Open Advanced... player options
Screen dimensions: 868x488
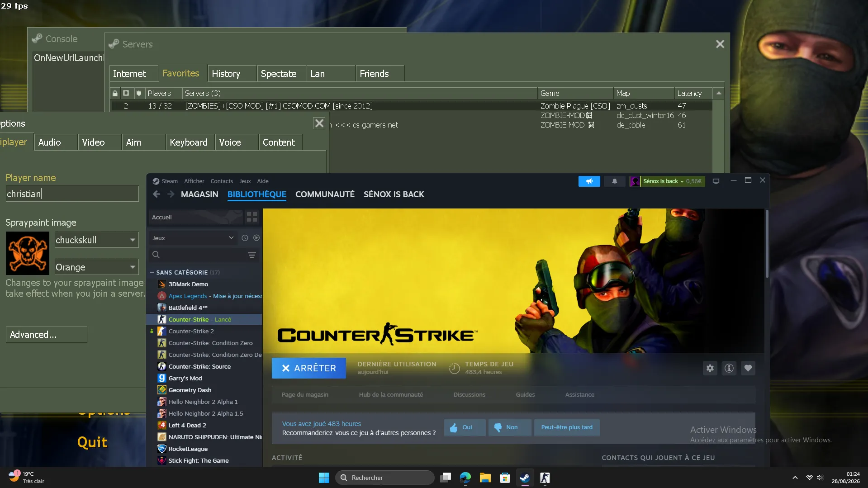[46, 335]
